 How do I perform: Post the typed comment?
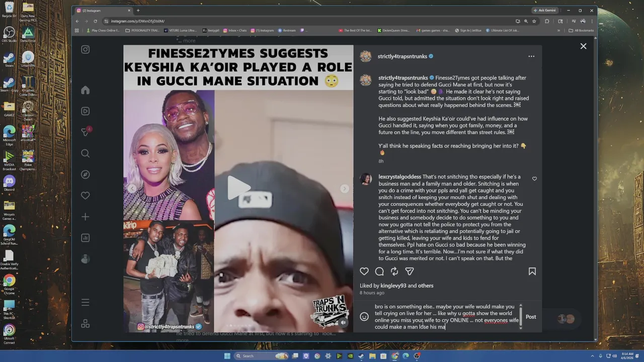(531, 317)
